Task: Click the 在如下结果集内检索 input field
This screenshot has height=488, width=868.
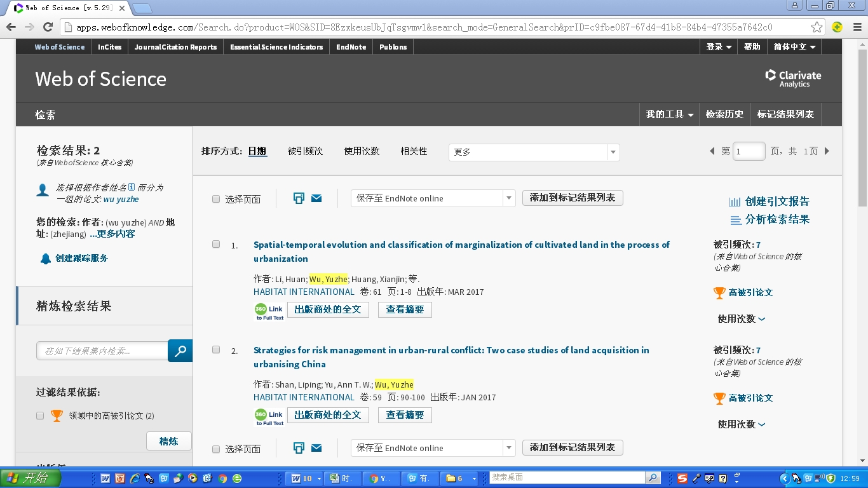Action: click(102, 351)
